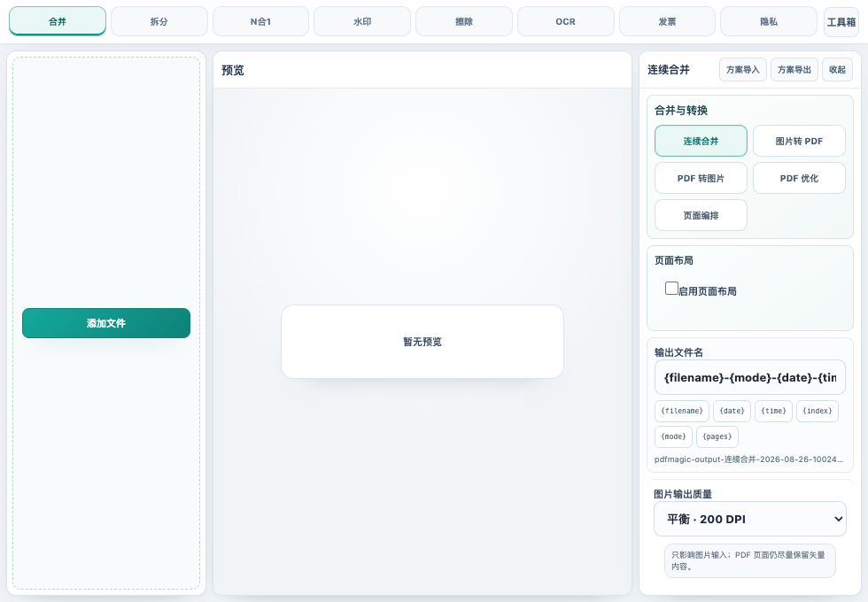Open the 擦除 tab
Viewport: 868px width, 602px height.
pyautogui.click(x=464, y=21)
